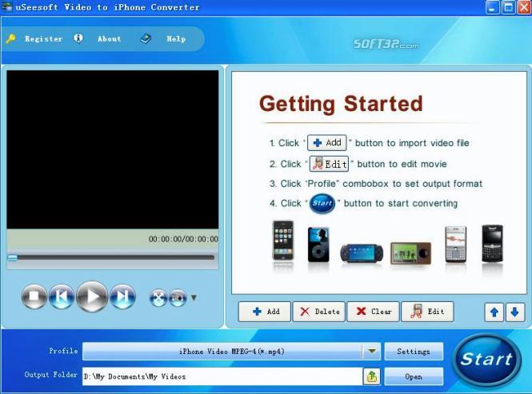532x394 pixels.
Task: Open the About menu item
Action: 110,38
